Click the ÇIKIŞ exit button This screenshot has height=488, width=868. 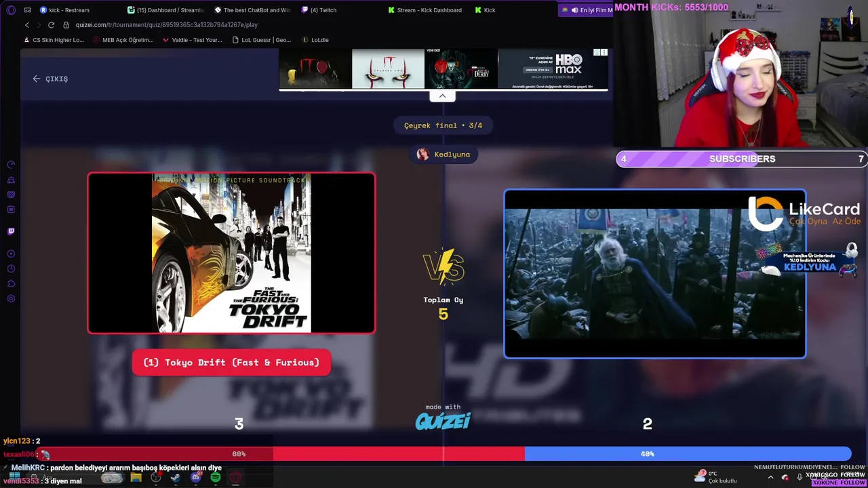[50, 79]
